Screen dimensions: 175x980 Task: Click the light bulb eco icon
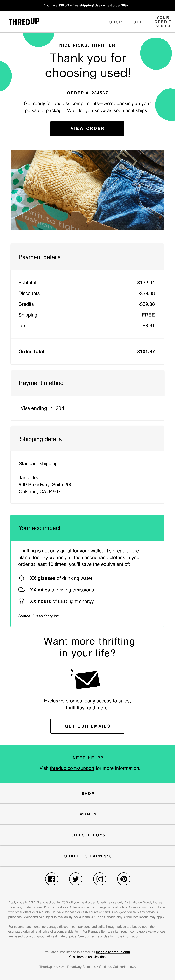22,601
